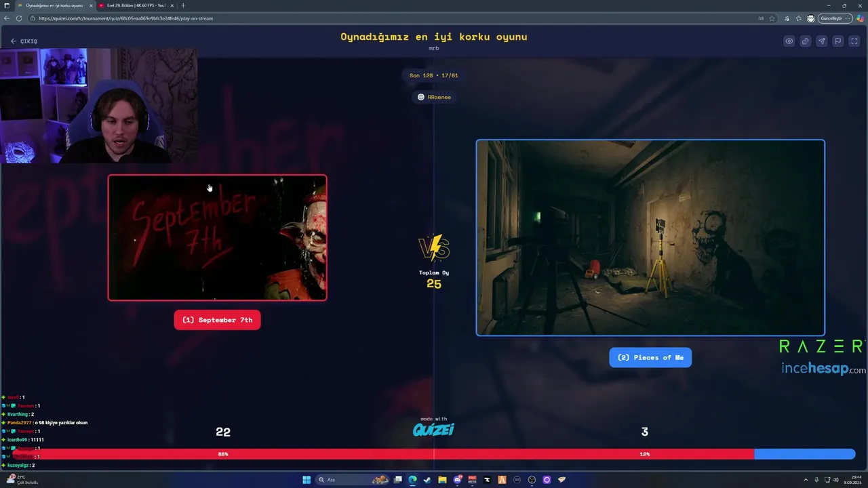Viewport: 868px width, 488px height.
Task: Show hidden system tray icons
Action: 806,480
